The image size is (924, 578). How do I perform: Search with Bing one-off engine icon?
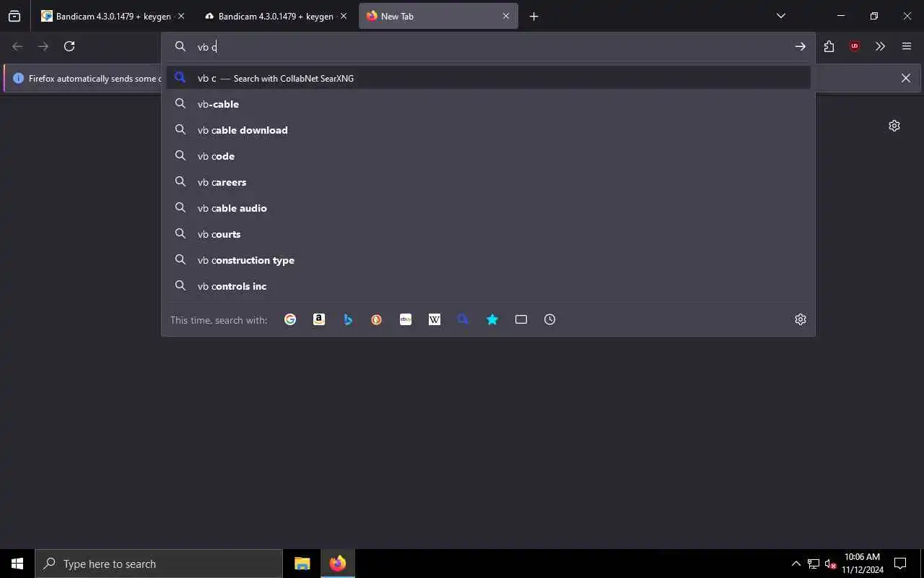[x=348, y=319]
